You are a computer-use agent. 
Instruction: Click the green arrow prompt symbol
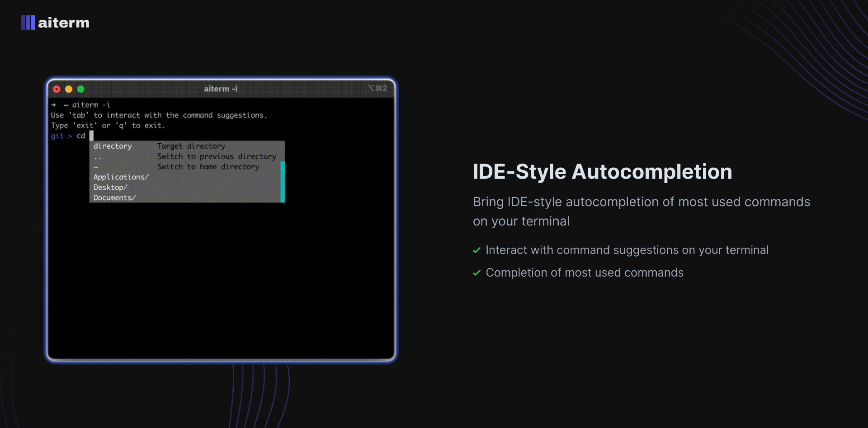(53, 105)
